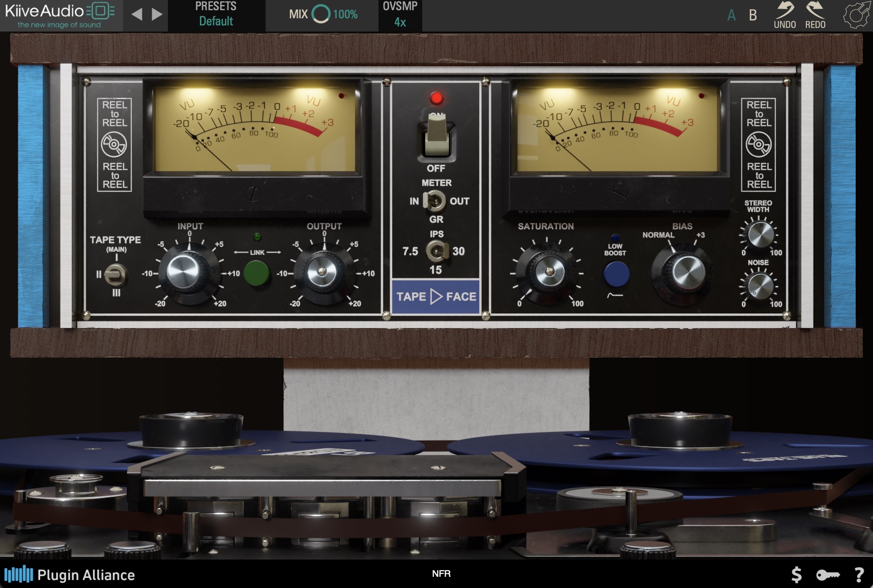
Task: Open the key license activation icon
Action: 828,575
